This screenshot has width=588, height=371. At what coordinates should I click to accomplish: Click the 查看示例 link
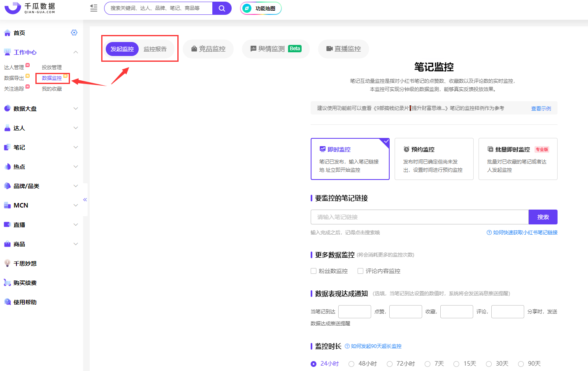(x=541, y=108)
